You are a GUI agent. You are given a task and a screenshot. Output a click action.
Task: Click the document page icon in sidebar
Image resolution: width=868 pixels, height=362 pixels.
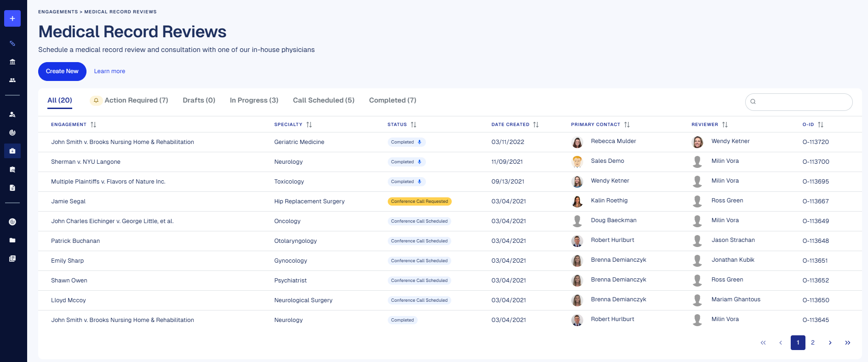pos(12,188)
